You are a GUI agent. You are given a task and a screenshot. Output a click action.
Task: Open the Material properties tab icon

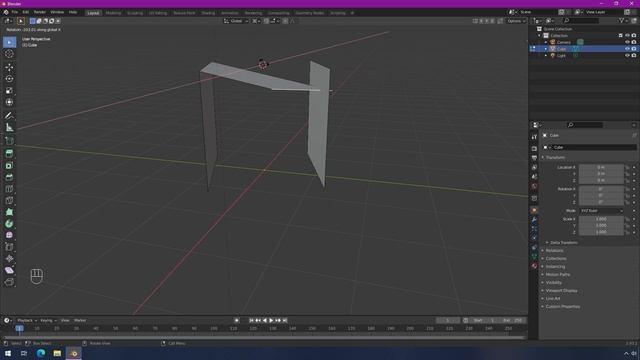[x=534, y=266]
